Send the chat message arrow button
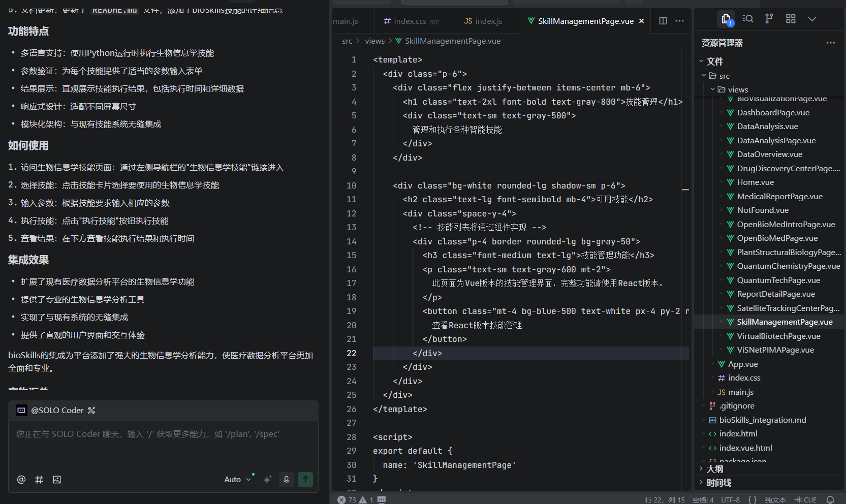Screen dimensions: 846x504 (305, 480)
